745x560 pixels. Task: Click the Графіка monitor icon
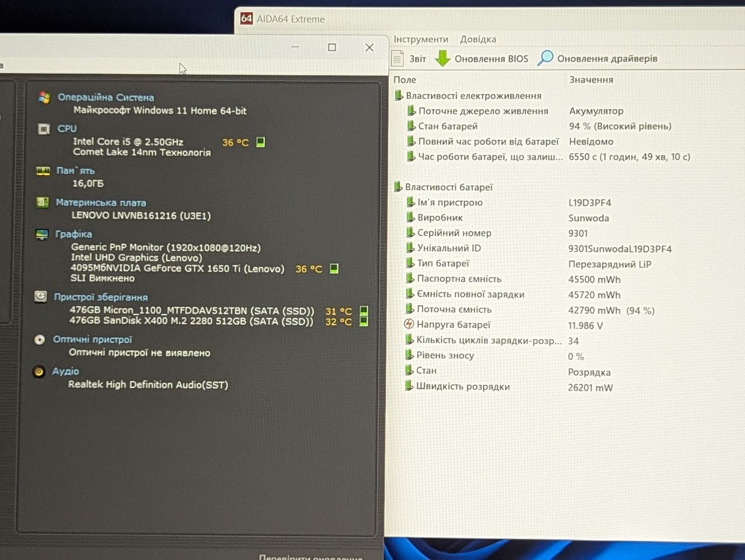click(x=42, y=234)
